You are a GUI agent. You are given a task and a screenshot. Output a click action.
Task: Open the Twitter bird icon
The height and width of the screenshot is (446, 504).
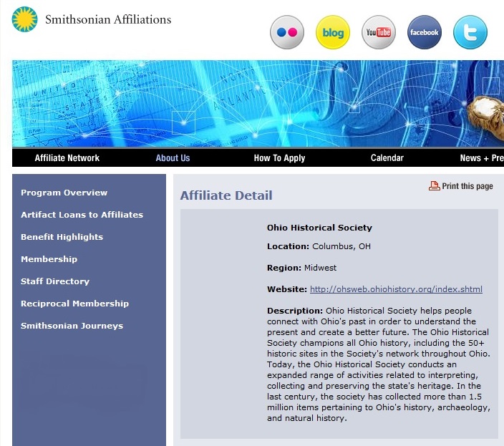tap(470, 32)
